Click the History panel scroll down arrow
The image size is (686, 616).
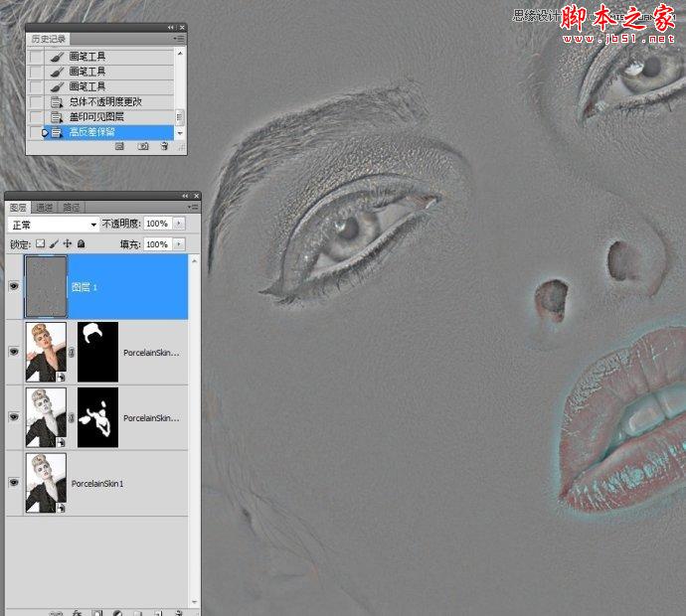pyautogui.click(x=180, y=132)
